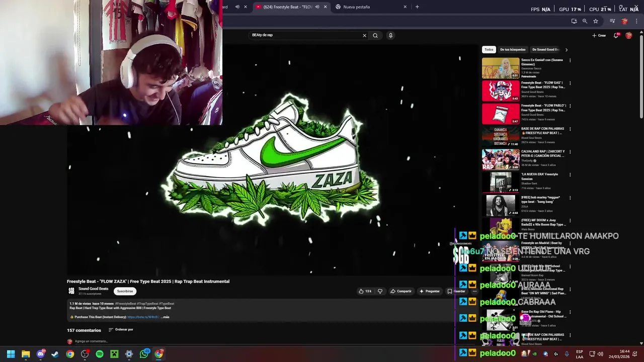Screen dimensions: 644x362
Task: Open Sound Good Beats channel name
Action: 93,289
